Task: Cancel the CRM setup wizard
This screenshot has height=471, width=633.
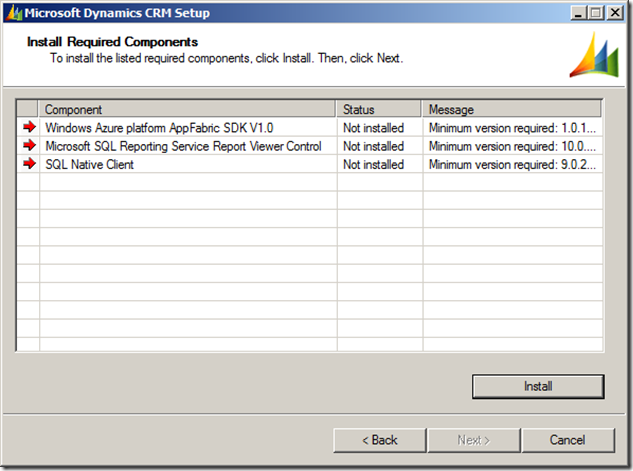Action: [x=567, y=440]
